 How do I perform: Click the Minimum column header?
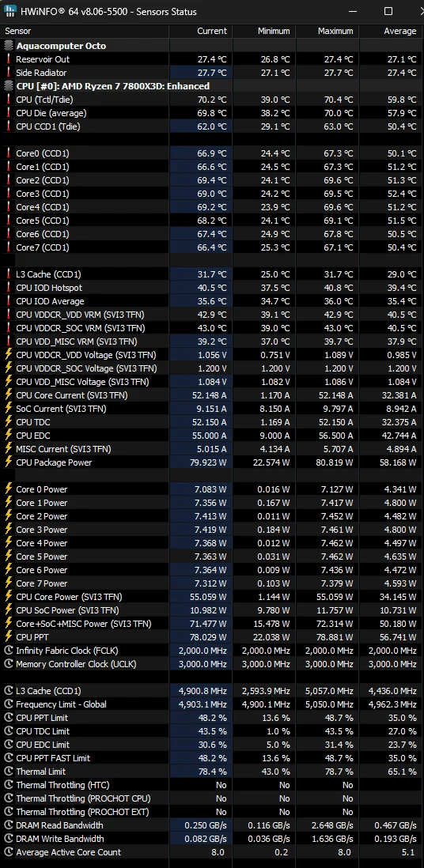point(274,31)
